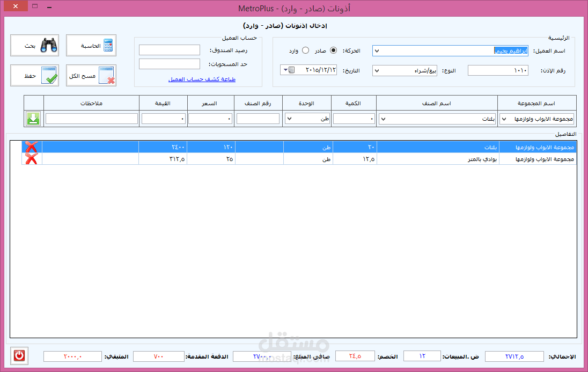Delete the بلتات row using its red X icon
Viewport: 588px width, 372px height.
[31, 146]
